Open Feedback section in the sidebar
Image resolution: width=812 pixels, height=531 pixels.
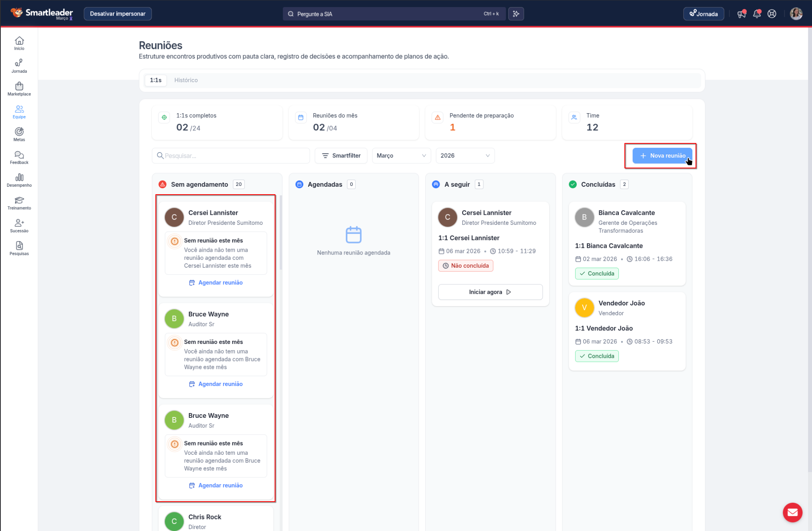(19, 157)
